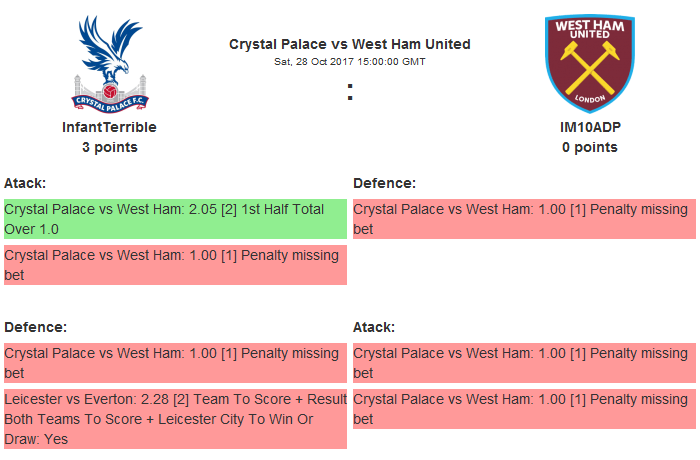
Task: Select the Leicester vs Everton bet row
Action: point(175,419)
